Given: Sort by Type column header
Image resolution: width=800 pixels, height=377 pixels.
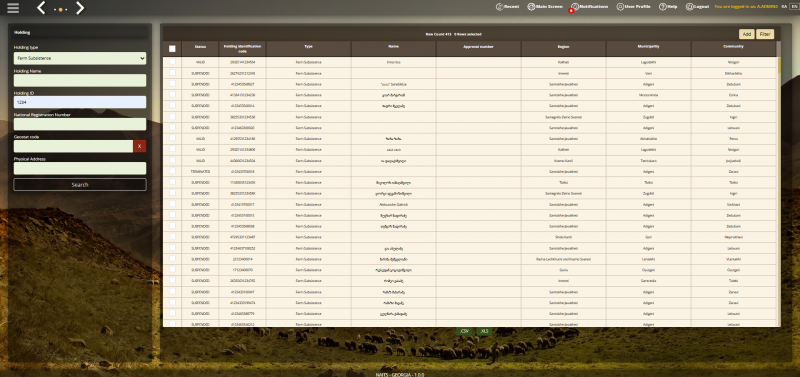Looking at the screenshot, I should pos(309,48).
